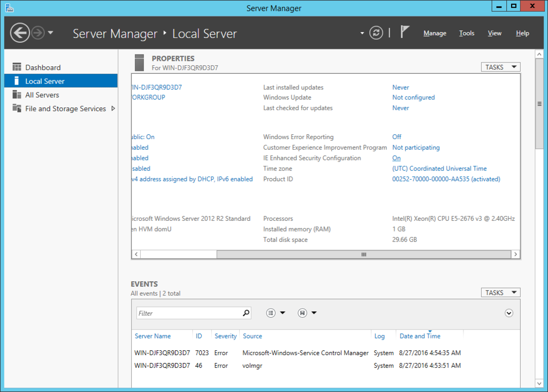This screenshot has height=392, width=548.
Task: Click the save query disk icon
Action: point(302,313)
